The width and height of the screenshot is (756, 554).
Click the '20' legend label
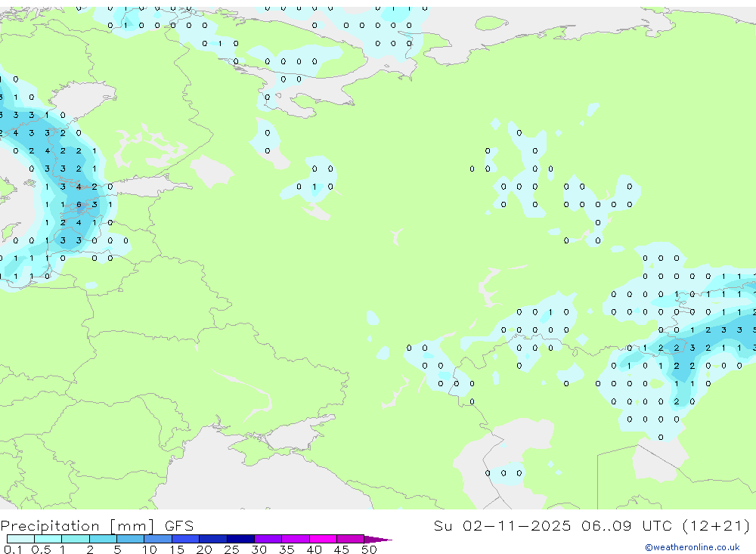[x=204, y=549]
